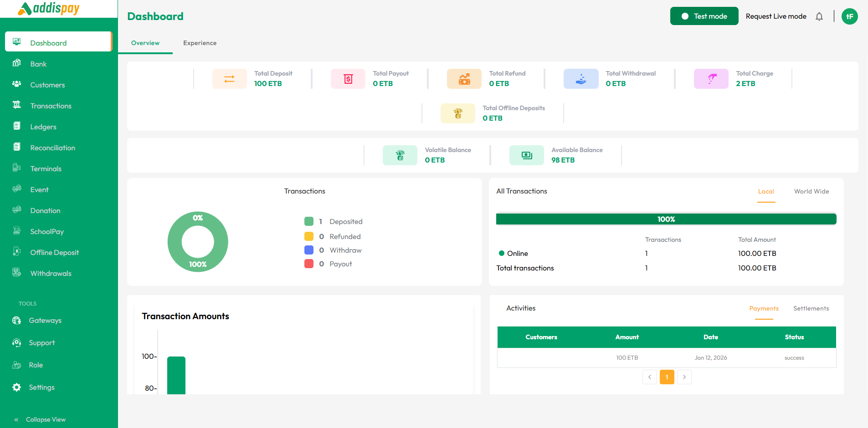The height and width of the screenshot is (428, 868).
Task: Collapse the sidebar with Collapse View
Action: [x=40, y=419]
